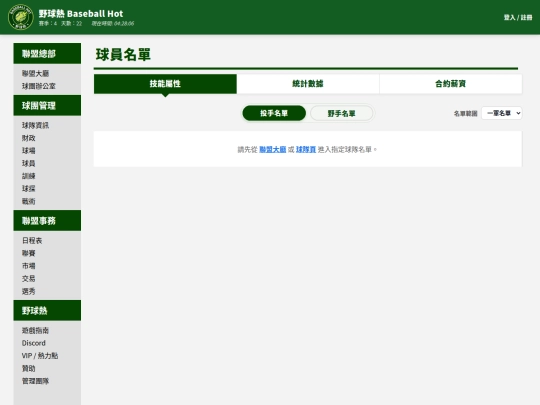540x405 pixels.
Task: Follow the 球隊頁 link in the message
Action: click(x=306, y=149)
